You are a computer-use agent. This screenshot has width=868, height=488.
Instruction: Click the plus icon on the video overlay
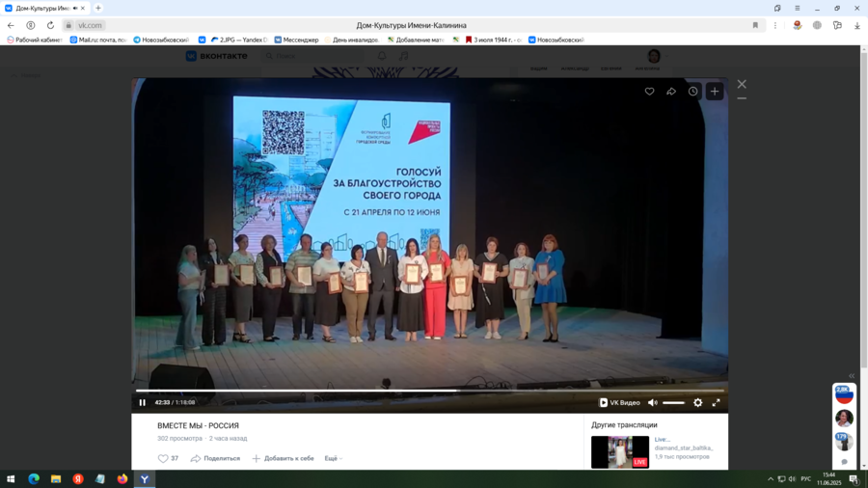(715, 92)
